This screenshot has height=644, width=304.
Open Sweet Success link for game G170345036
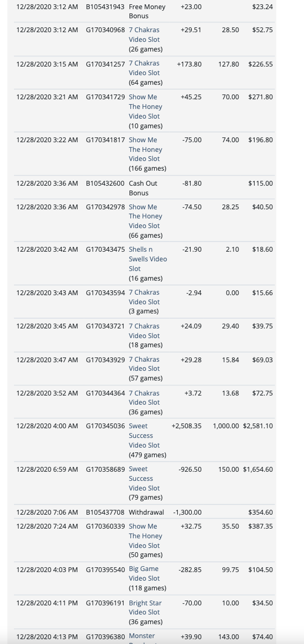[144, 435]
